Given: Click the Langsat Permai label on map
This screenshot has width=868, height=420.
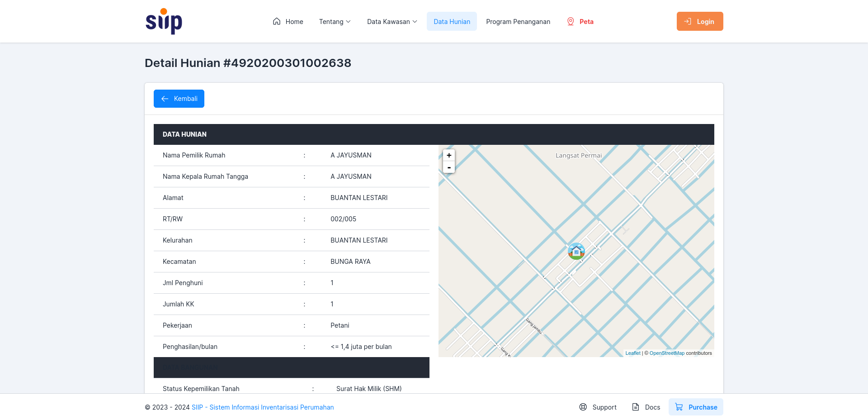Looking at the screenshot, I should point(579,155).
